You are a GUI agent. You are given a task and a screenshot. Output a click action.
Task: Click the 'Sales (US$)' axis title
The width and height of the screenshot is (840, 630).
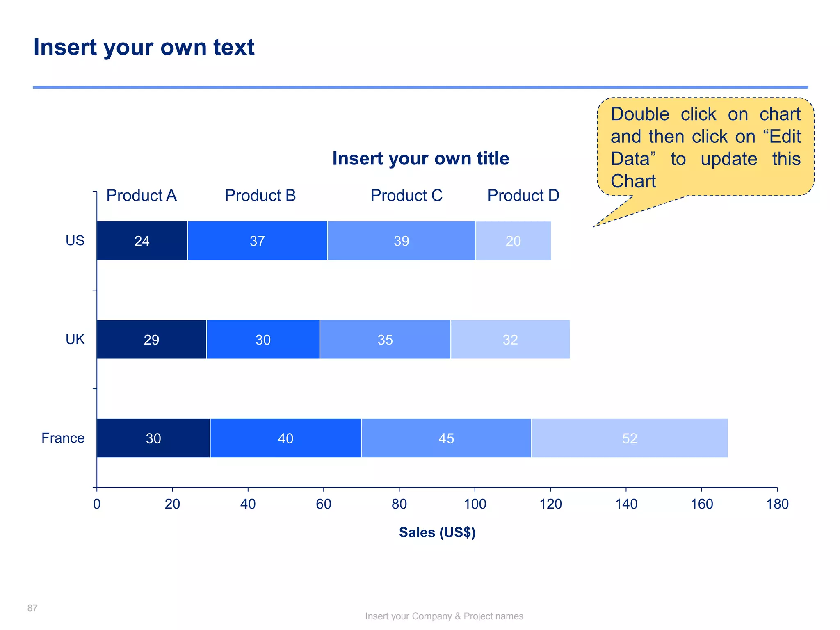click(x=437, y=532)
